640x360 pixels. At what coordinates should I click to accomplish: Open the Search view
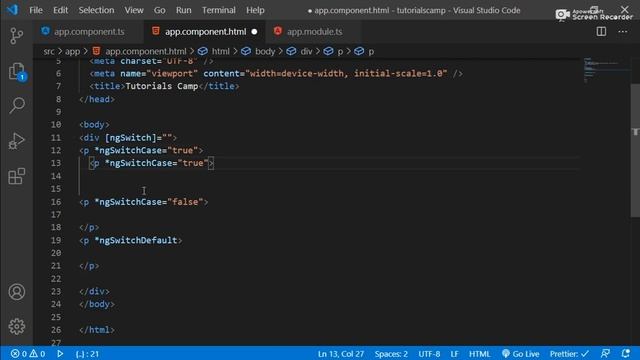point(17,105)
